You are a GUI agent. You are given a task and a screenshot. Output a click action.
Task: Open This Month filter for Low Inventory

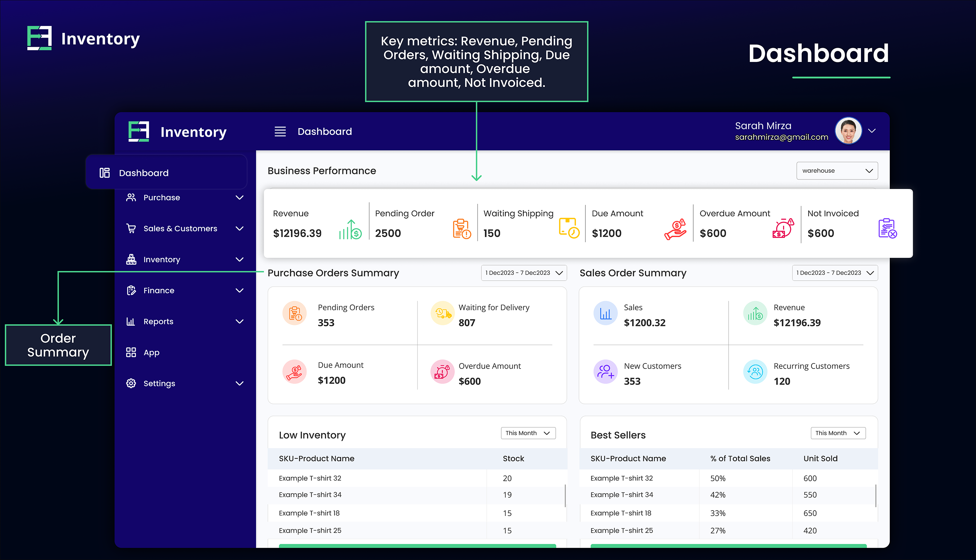527,433
